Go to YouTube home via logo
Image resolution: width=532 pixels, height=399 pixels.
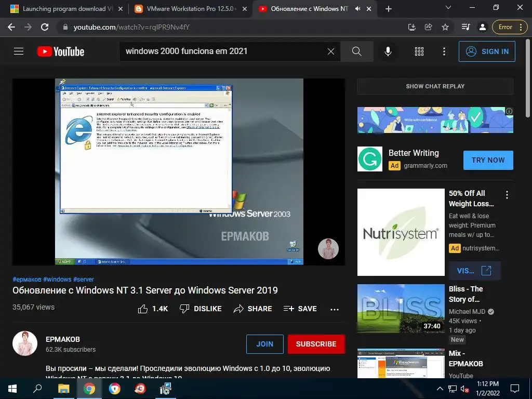[61, 51]
